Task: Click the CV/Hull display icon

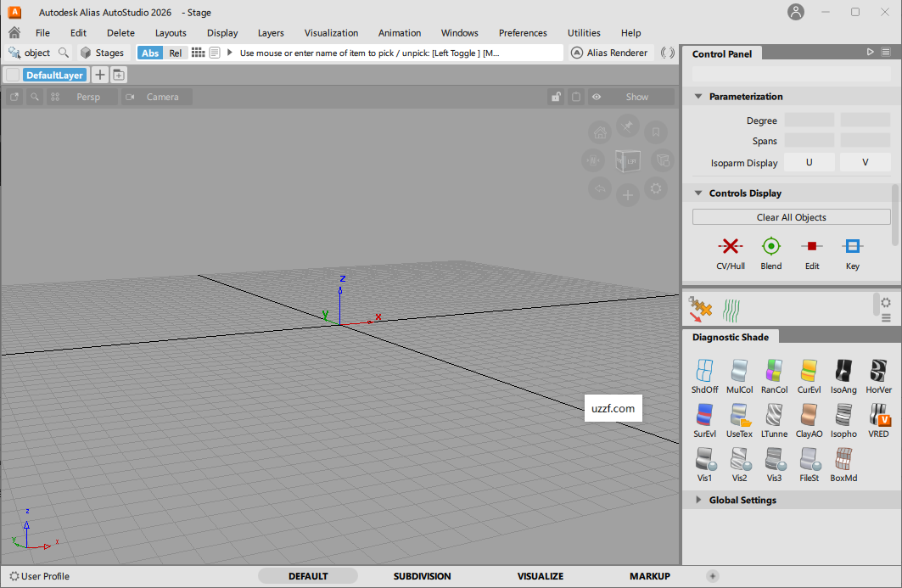Action: coord(730,250)
